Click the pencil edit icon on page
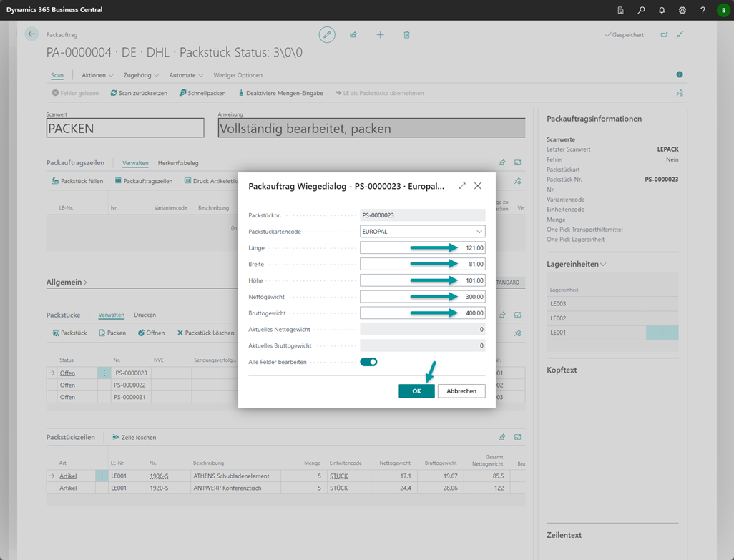Image resolution: width=734 pixels, height=560 pixels. coord(327,34)
